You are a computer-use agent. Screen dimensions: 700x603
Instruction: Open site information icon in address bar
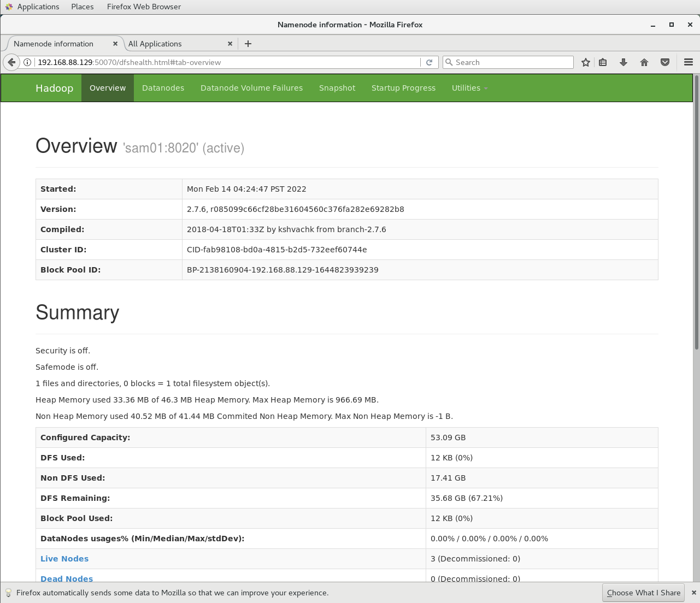coord(27,62)
